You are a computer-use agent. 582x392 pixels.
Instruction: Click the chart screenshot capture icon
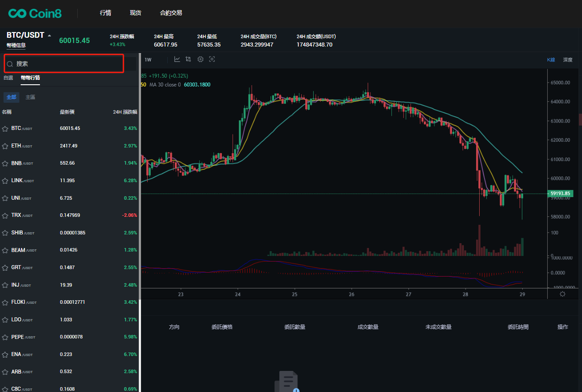coord(212,59)
